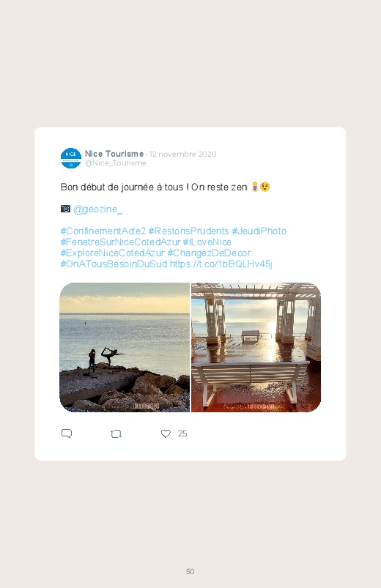The image size is (381, 588).
Task: Open the https://t.co/1bBQLHv45j link
Action: pos(221,264)
